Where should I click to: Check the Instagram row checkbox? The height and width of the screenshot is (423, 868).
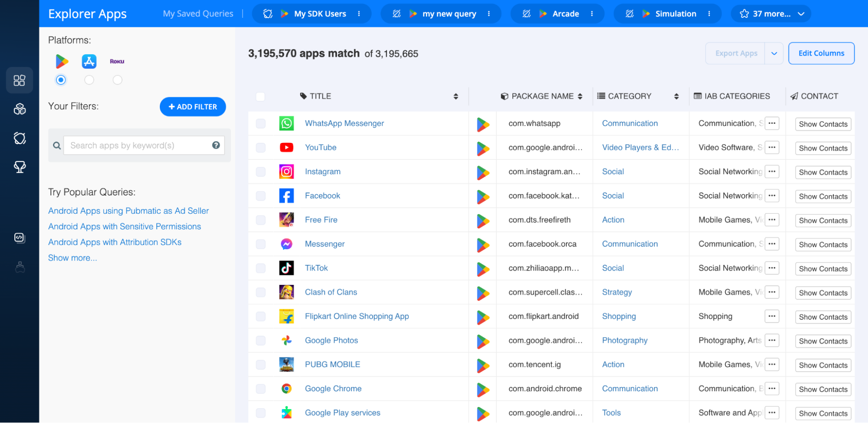click(261, 172)
